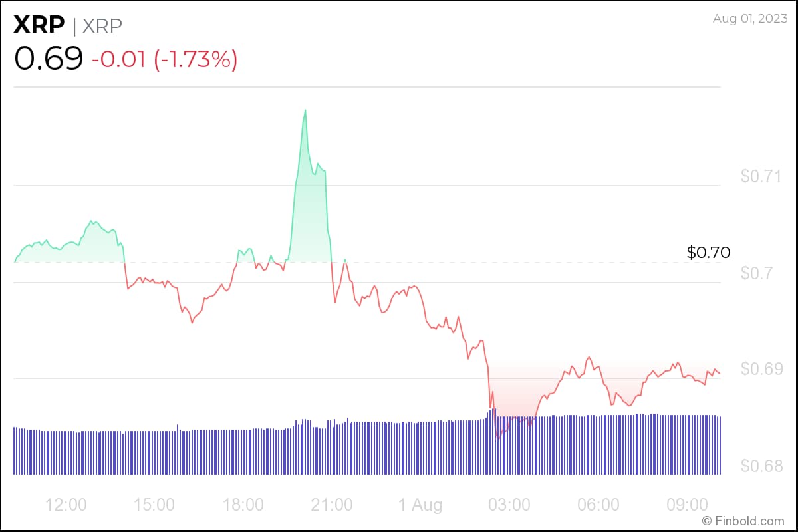
Task: Click the Aug 01, 2023 date label
Action: click(x=749, y=19)
